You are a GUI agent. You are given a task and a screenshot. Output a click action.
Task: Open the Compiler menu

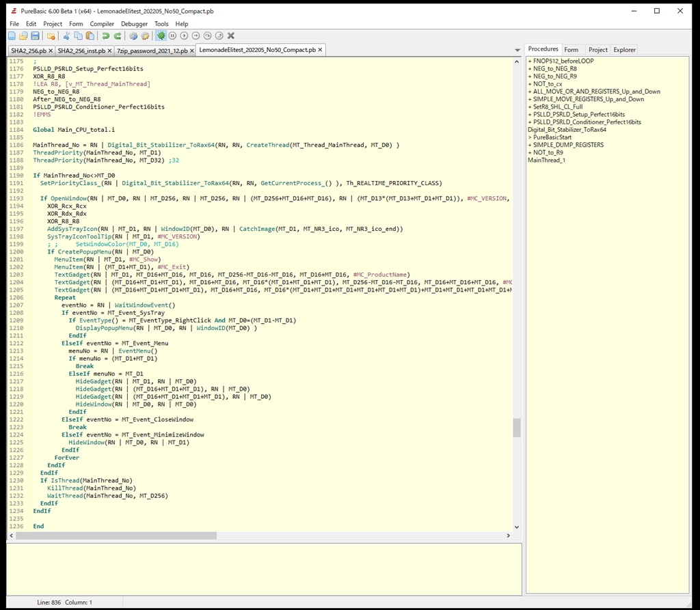pos(102,24)
